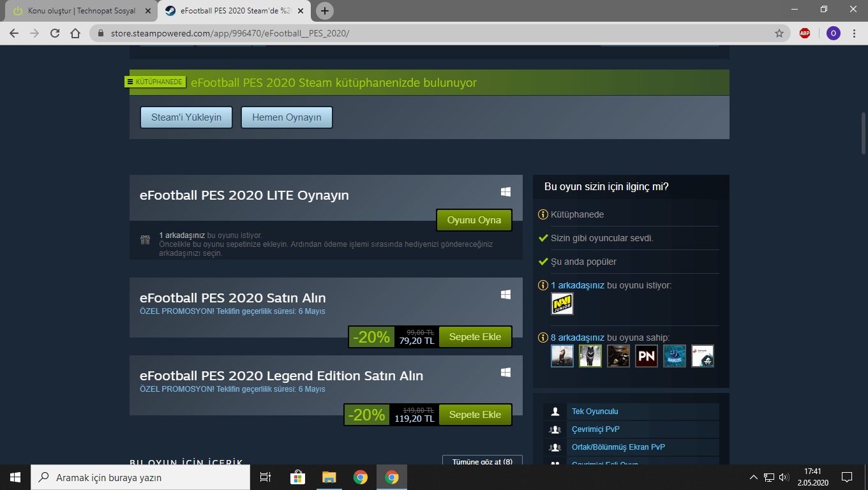This screenshot has width=868, height=490.
Task: Add the 79,20 TL PES 2020 to cart
Action: [475, 337]
